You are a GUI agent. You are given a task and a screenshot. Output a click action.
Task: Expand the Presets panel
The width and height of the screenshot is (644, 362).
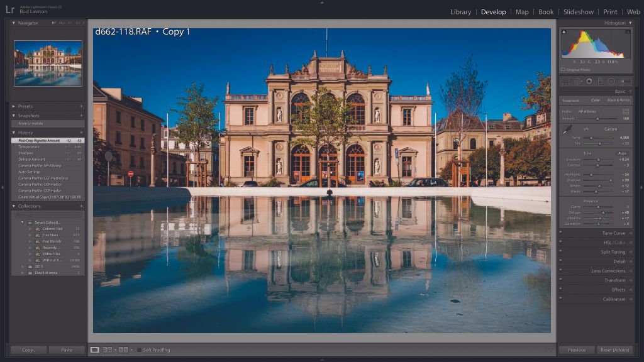click(x=25, y=106)
